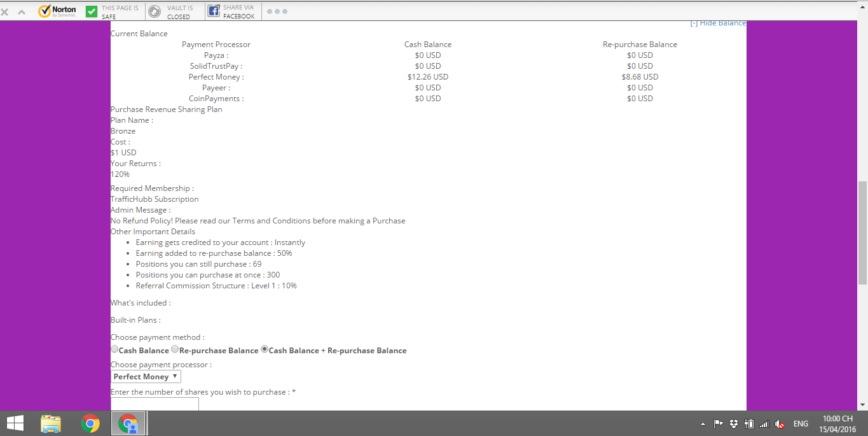This screenshot has height=436, width=868.
Task: Switch to active Chrome profile window in taskbar
Action: (x=129, y=423)
